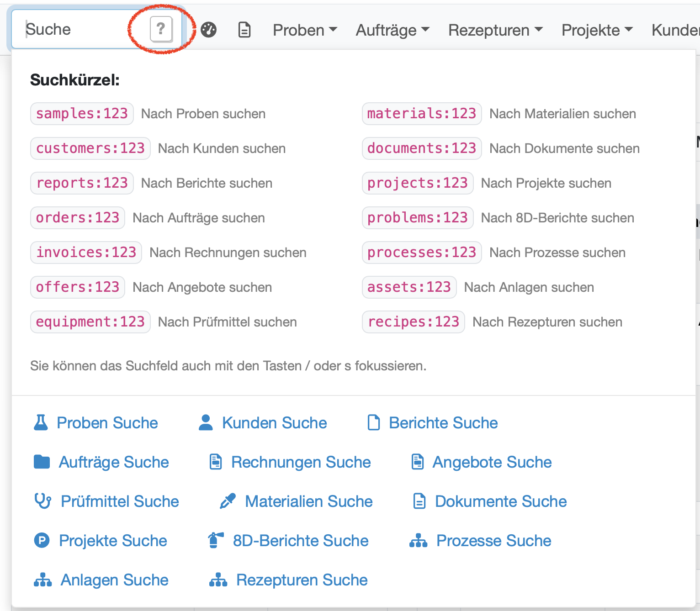Image resolution: width=700 pixels, height=611 pixels.
Task: Click the question mark help icon in search
Action: [161, 29]
